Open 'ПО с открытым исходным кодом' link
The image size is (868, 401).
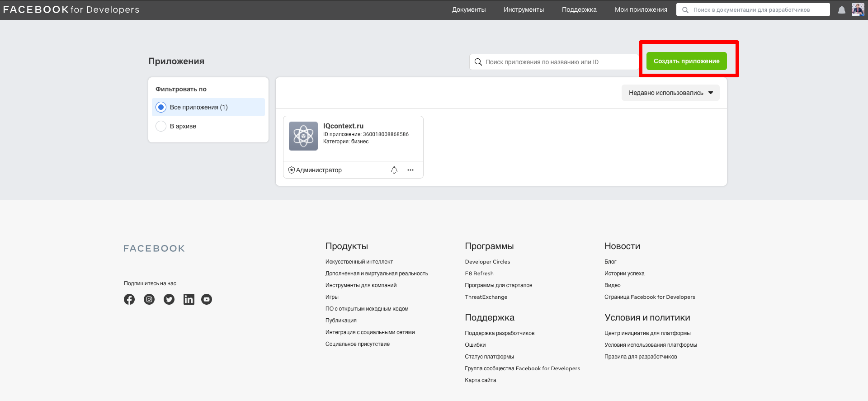[x=367, y=309]
